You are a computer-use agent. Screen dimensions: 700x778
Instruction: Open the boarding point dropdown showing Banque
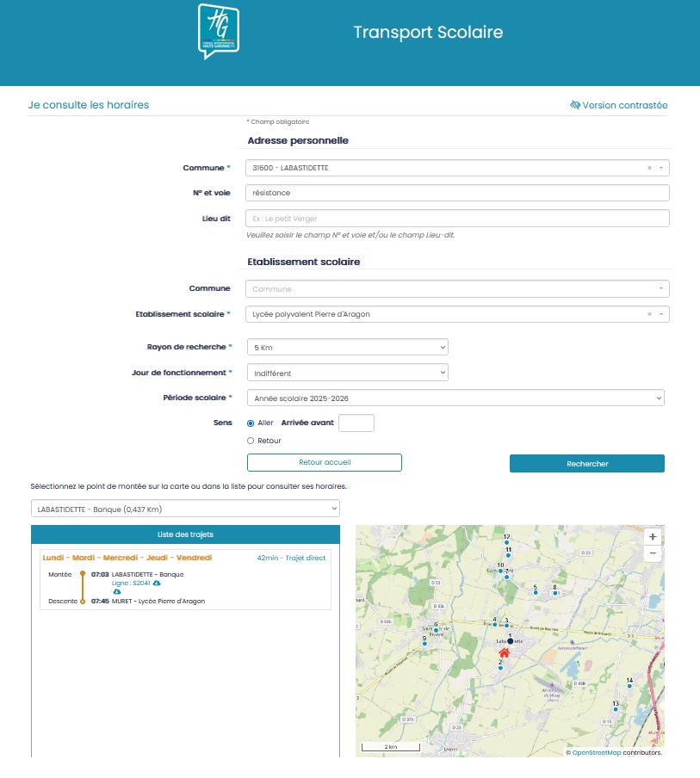coord(185,509)
